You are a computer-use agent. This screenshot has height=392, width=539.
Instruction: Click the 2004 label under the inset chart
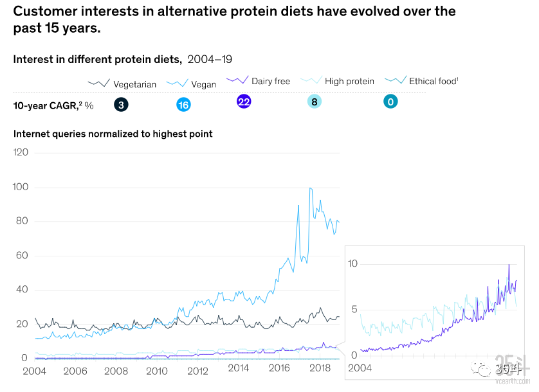(x=360, y=368)
